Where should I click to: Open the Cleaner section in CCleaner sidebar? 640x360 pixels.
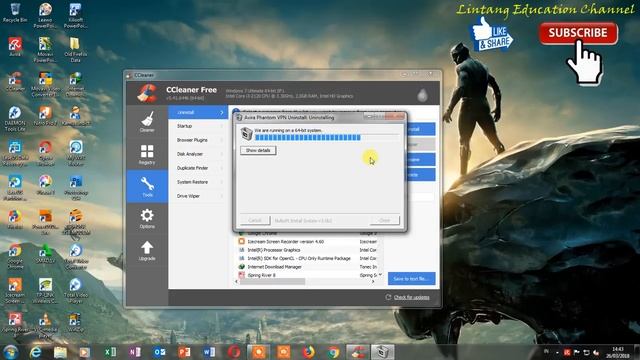click(x=147, y=122)
